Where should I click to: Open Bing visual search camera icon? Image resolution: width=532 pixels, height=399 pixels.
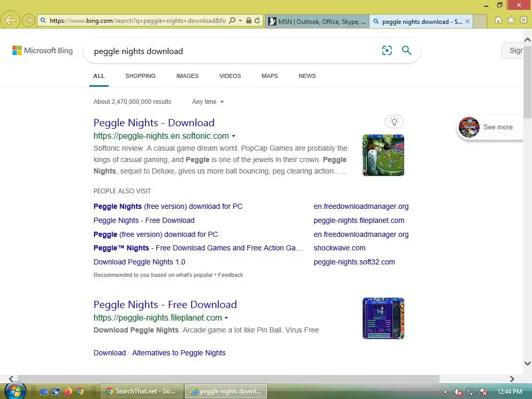tap(387, 50)
